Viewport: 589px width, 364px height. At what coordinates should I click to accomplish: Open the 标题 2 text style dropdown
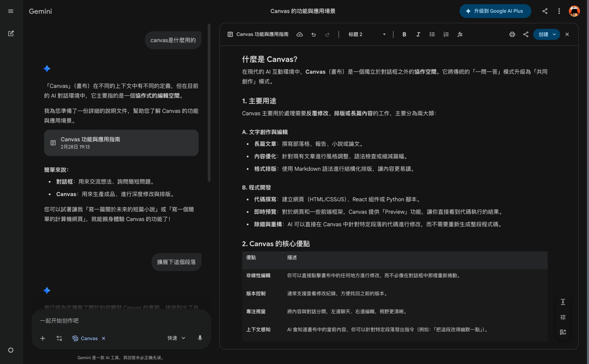367,34
